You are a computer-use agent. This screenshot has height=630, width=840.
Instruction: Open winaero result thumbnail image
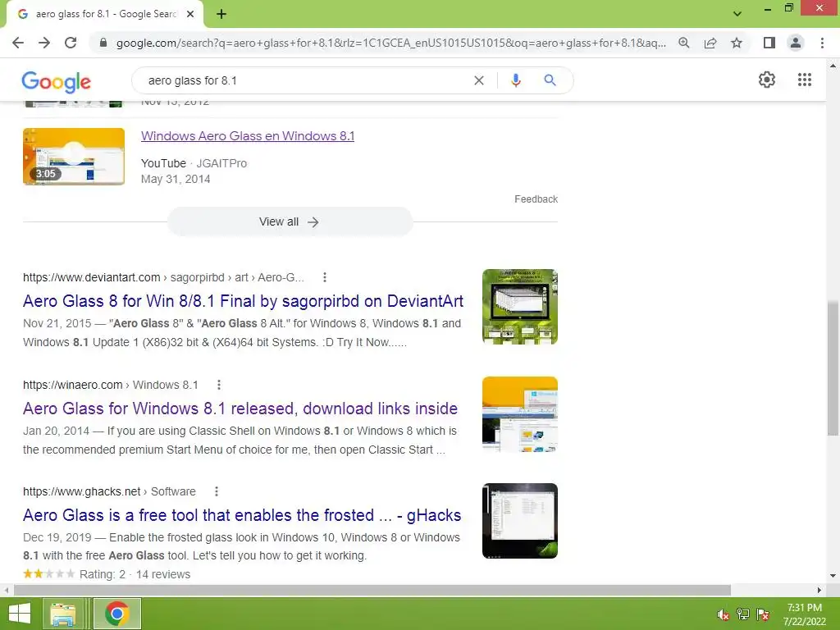(519, 414)
